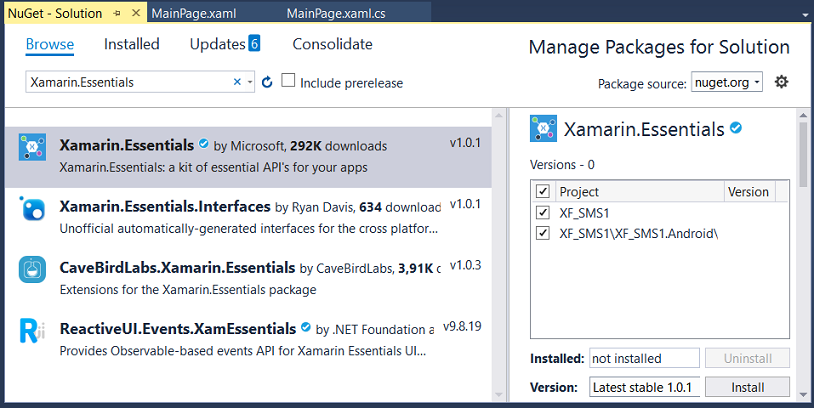Select the Xamarin.Essentials package row
The image size is (814, 408).
coord(248,157)
